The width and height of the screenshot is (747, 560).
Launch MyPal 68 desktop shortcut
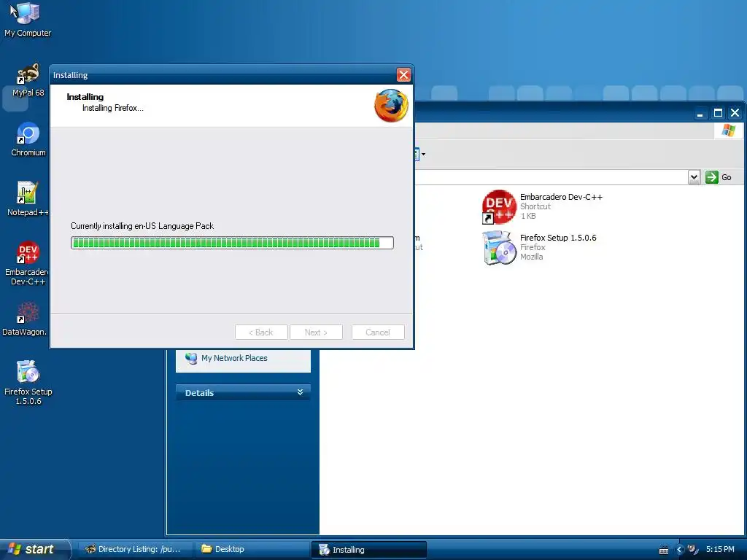pos(28,79)
